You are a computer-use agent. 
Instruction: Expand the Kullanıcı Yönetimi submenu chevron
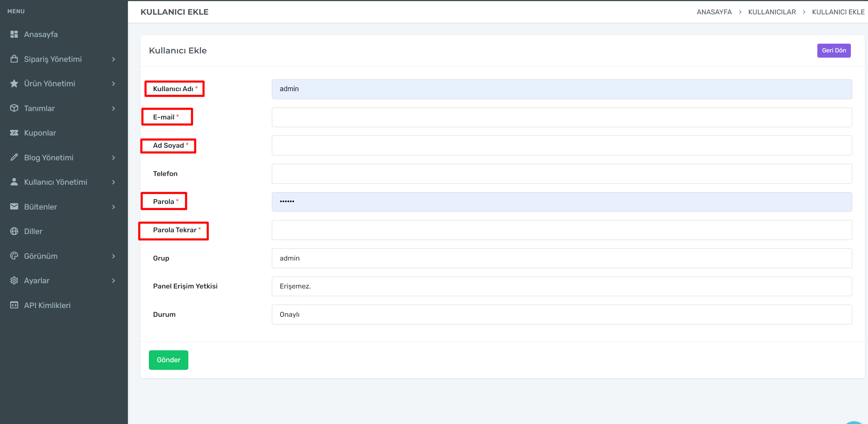click(114, 182)
